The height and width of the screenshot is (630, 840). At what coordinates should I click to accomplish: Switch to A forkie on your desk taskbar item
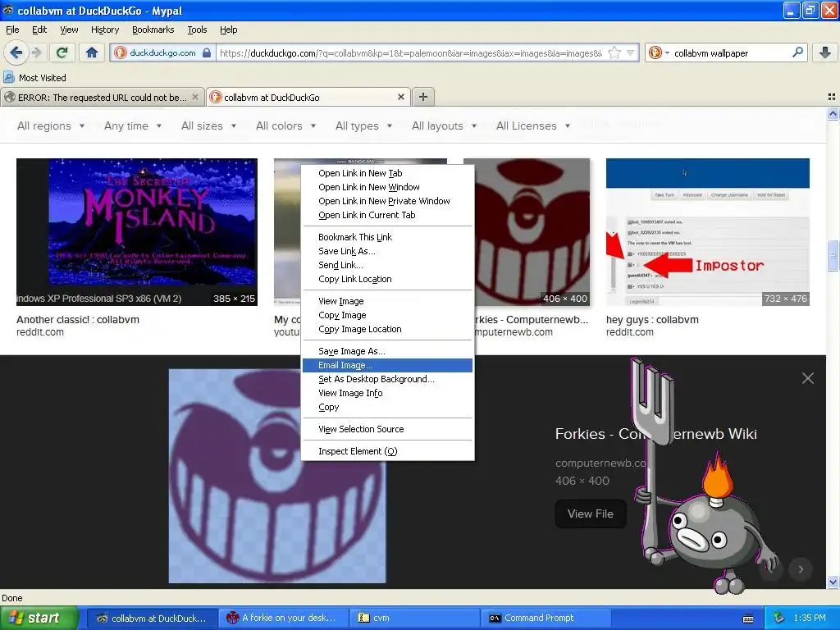pos(283,618)
